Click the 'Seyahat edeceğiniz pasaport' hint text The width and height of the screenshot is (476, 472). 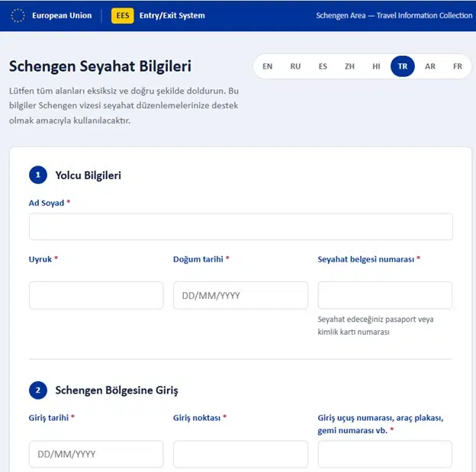(375, 326)
